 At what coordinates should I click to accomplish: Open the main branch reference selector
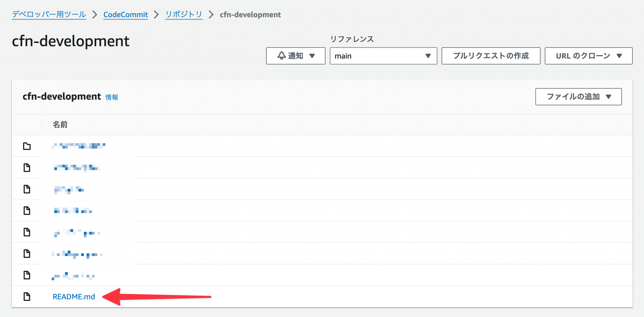[x=383, y=56]
